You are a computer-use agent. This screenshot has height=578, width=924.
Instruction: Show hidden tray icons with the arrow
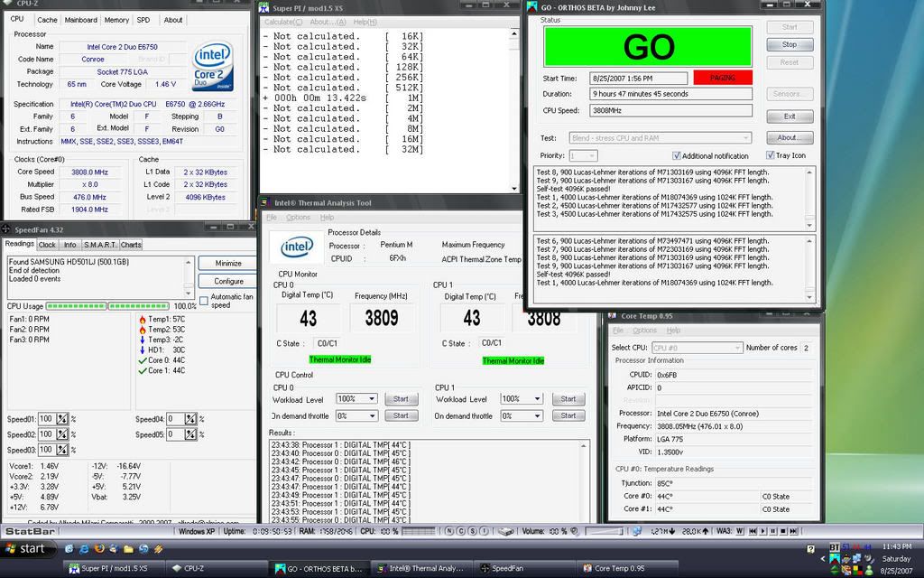[823, 558]
